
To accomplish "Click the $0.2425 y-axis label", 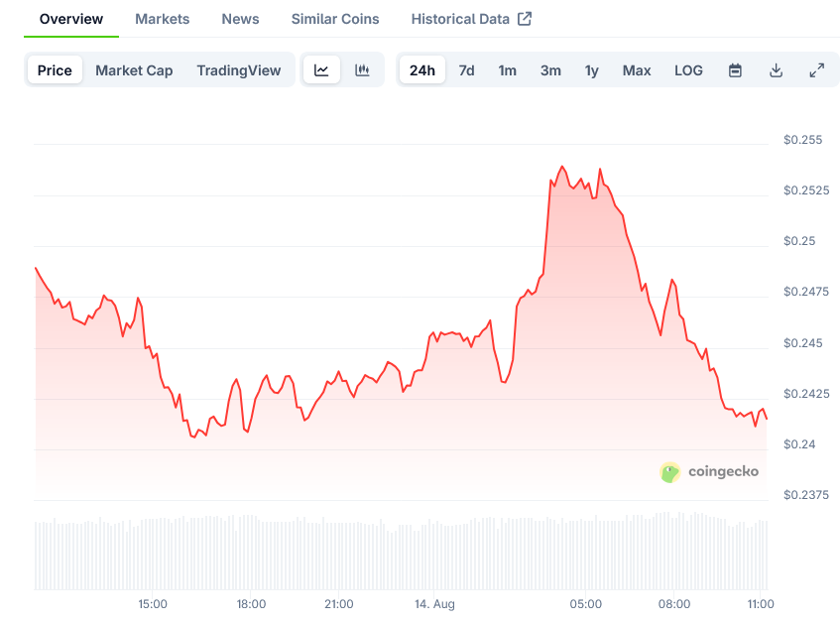I will [x=806, y=394].
